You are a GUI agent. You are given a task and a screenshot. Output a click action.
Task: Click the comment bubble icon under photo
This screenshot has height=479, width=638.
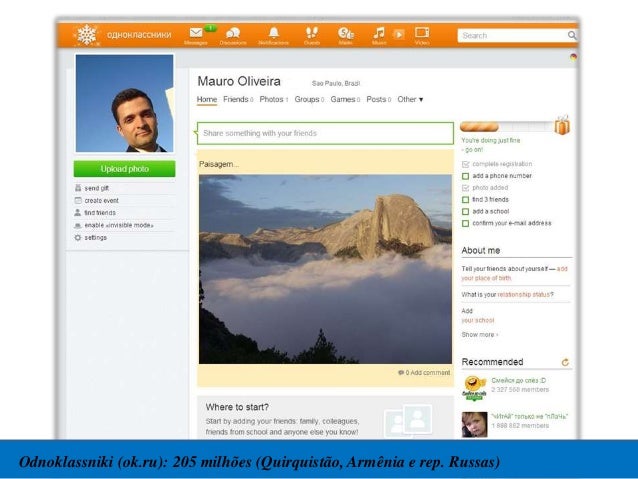tap(401, 372)
